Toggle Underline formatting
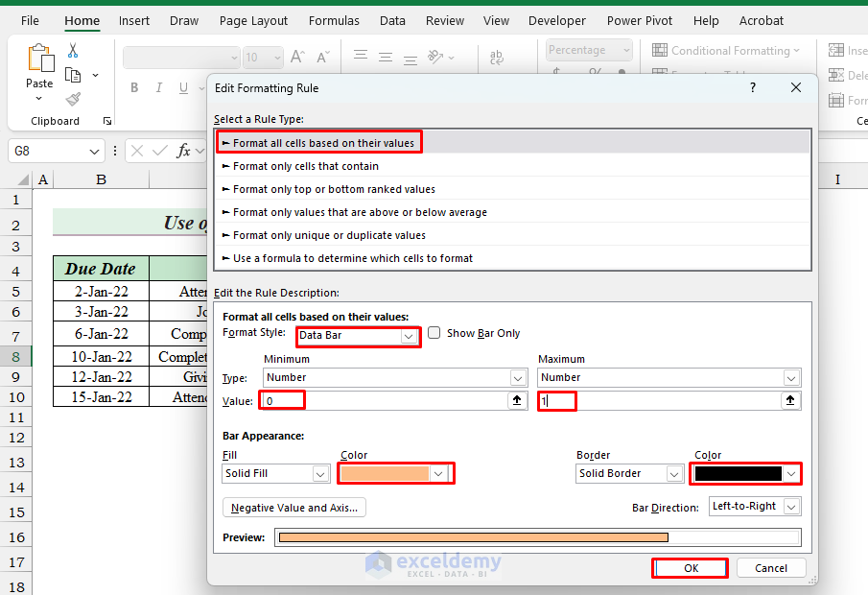Viewport: 868px width, 595px height. point(183,87)
